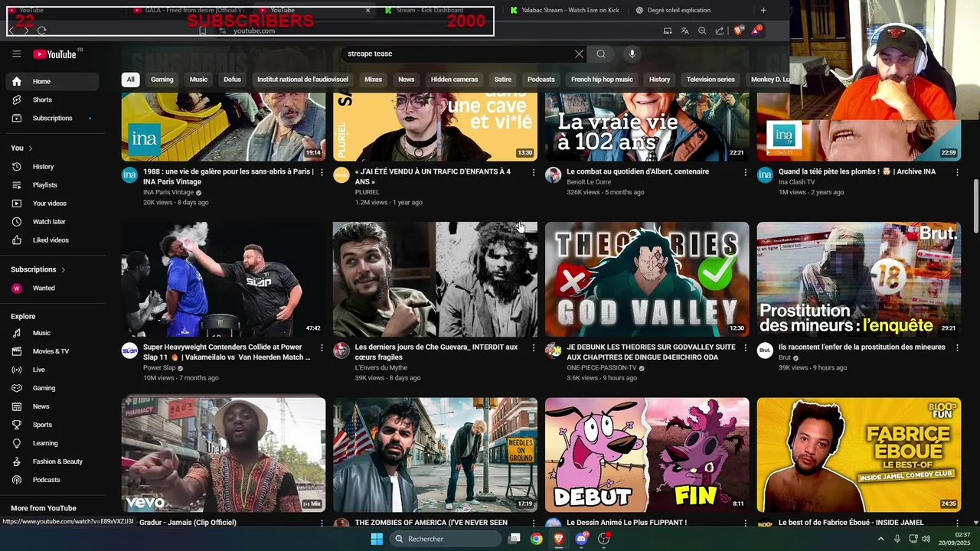The height and width of the screenshot is (551, 980).
Task: Click the YouTube search text field
Action: 458,54
